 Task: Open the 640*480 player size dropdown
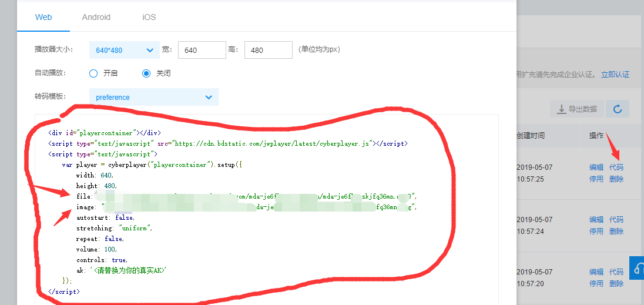pos(125,50)
